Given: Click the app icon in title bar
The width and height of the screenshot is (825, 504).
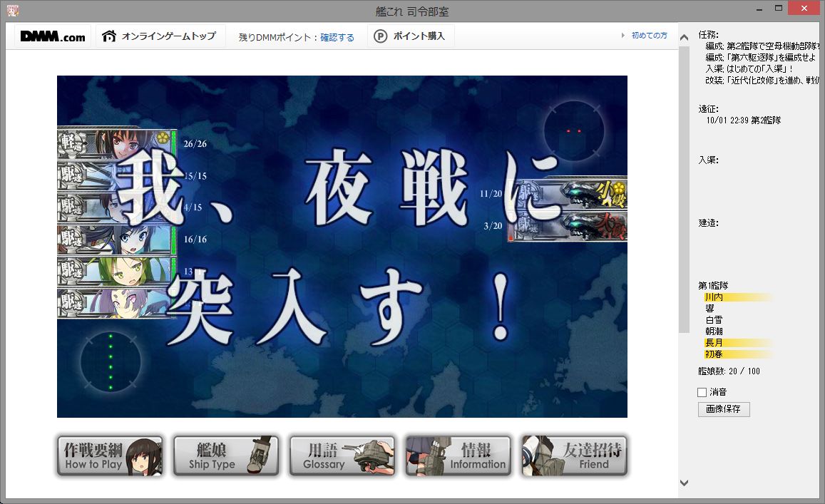Looking at the screenshot, I should coord(13,9).
